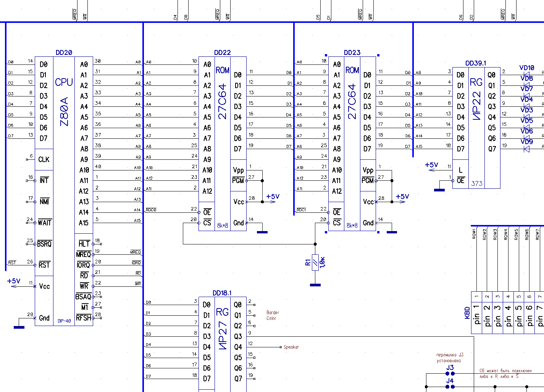Click the J4 jumper symbol
The width and height of the screenshot is (544, 392).
pyautogui.click(x=450, y=387)
